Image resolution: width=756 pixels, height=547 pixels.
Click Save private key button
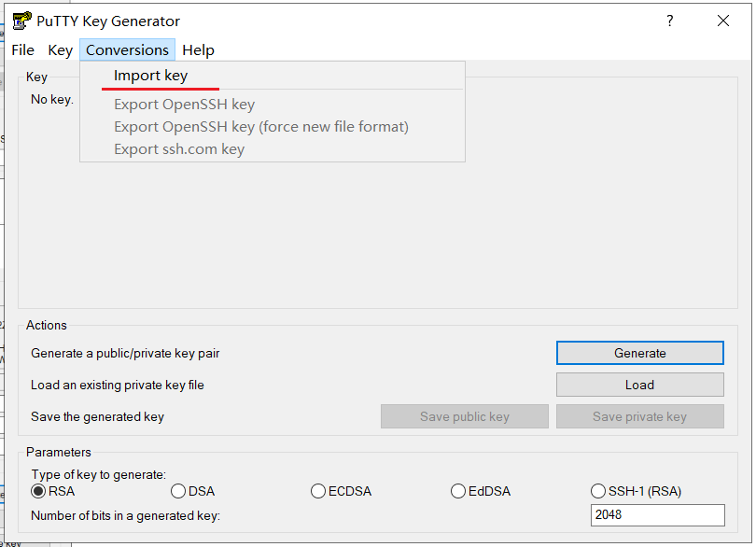click(x=640, y=416)
